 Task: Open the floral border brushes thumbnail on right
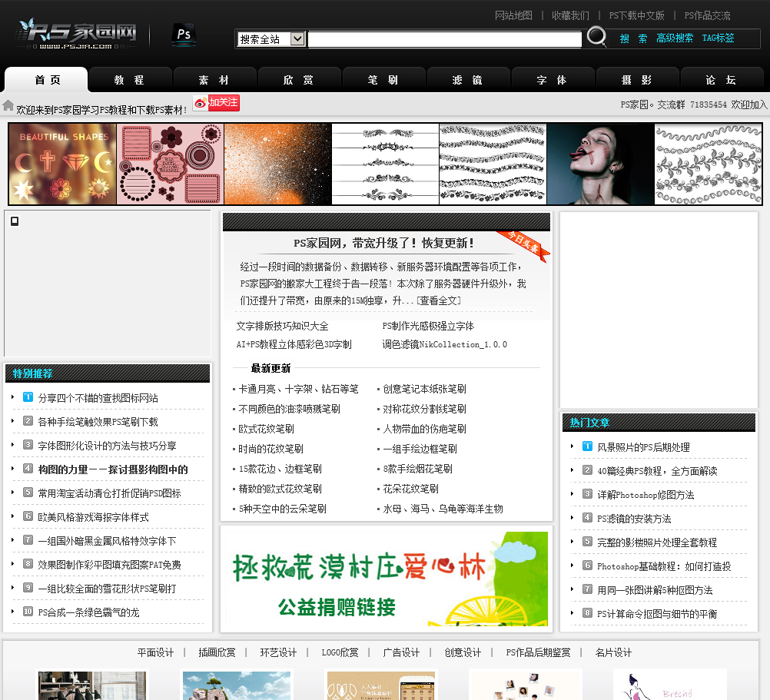pos(708,164)
